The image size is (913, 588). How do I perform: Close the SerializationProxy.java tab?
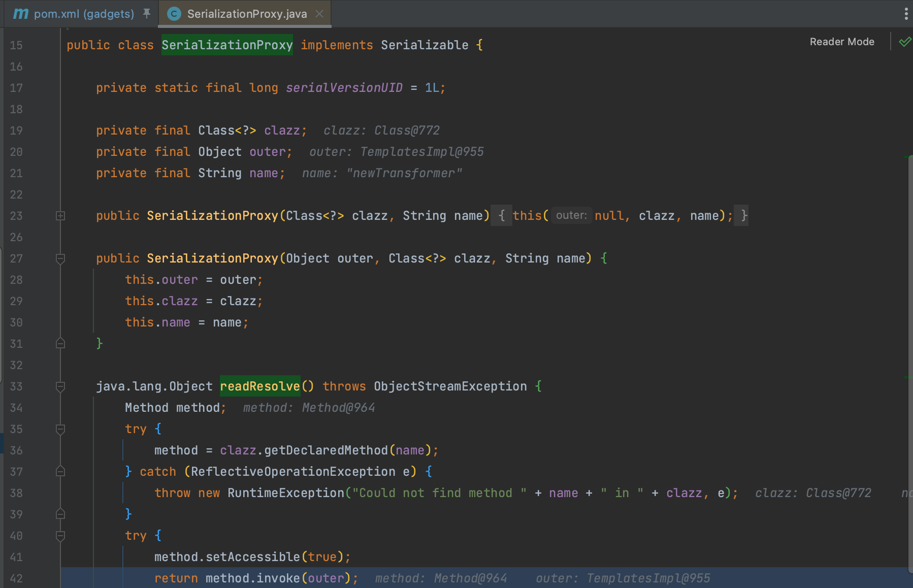[319, 14]
